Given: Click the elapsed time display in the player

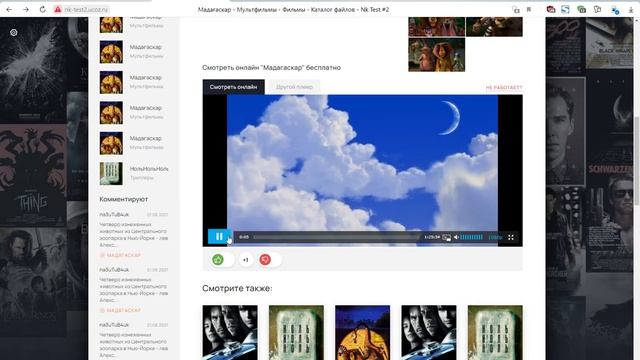Looking at the screenshot, I should pyautogui.click(x=244, y=237).
